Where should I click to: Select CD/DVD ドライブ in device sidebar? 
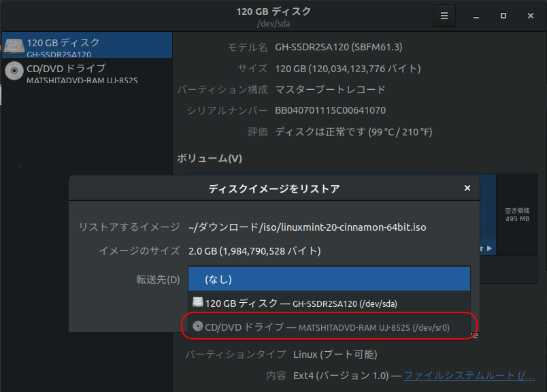(87, 71)
